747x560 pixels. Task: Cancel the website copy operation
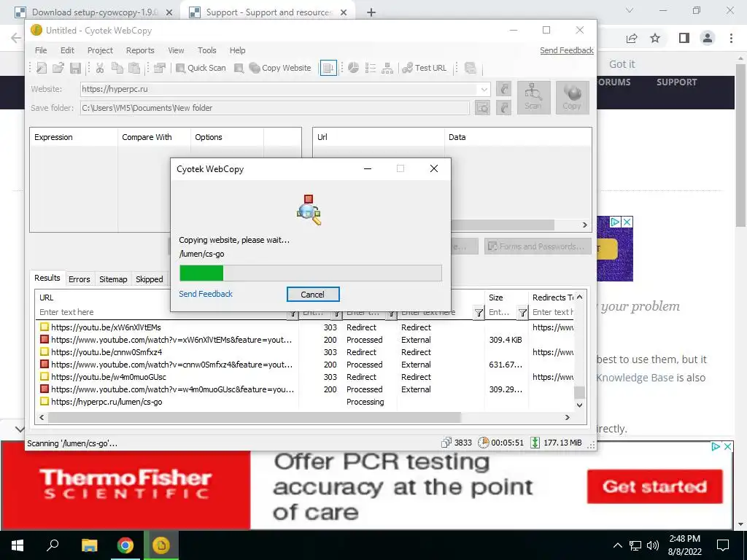coord(312,295)
